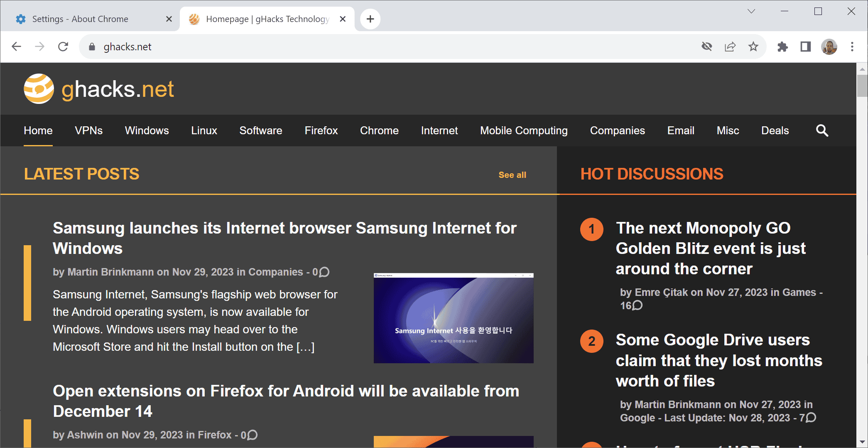View site information via the lock icon
Image resolution: width=868 pixels, height=448 pixels.
[92, 47]
